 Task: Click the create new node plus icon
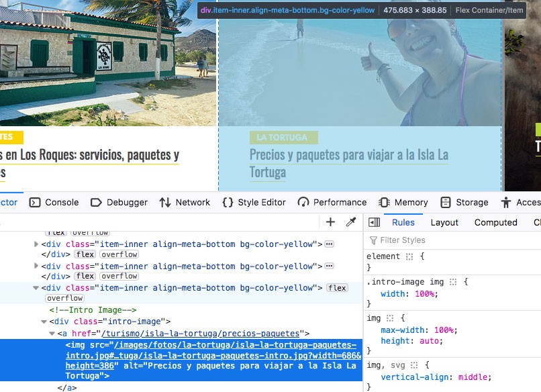point(330,222)
